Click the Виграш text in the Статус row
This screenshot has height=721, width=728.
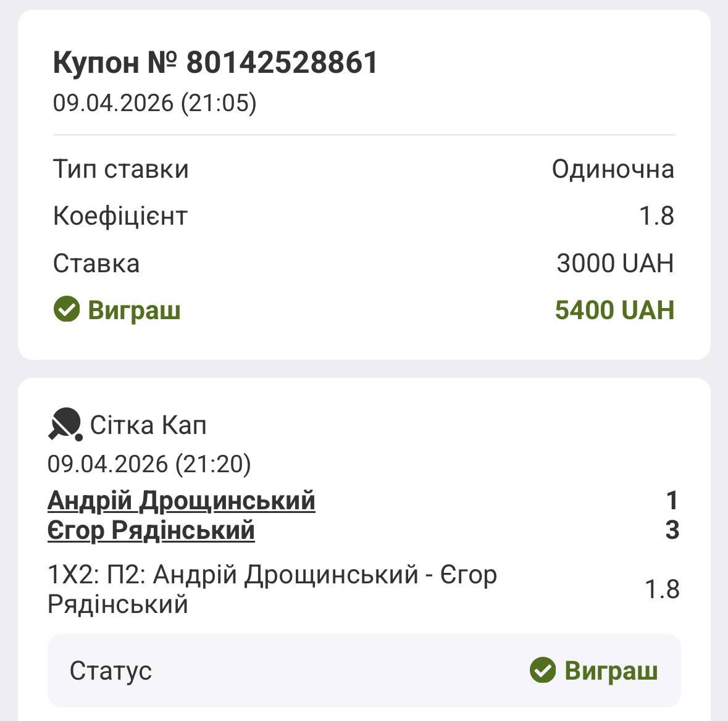pyautogui.click(x=611, y=670)
